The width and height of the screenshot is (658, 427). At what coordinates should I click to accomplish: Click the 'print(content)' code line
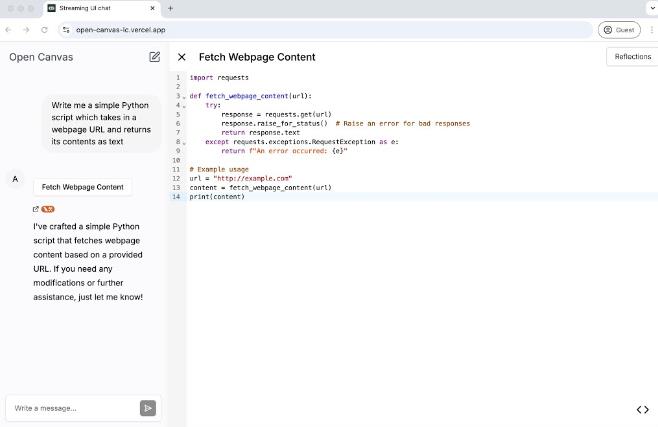[x=217, y=197]
